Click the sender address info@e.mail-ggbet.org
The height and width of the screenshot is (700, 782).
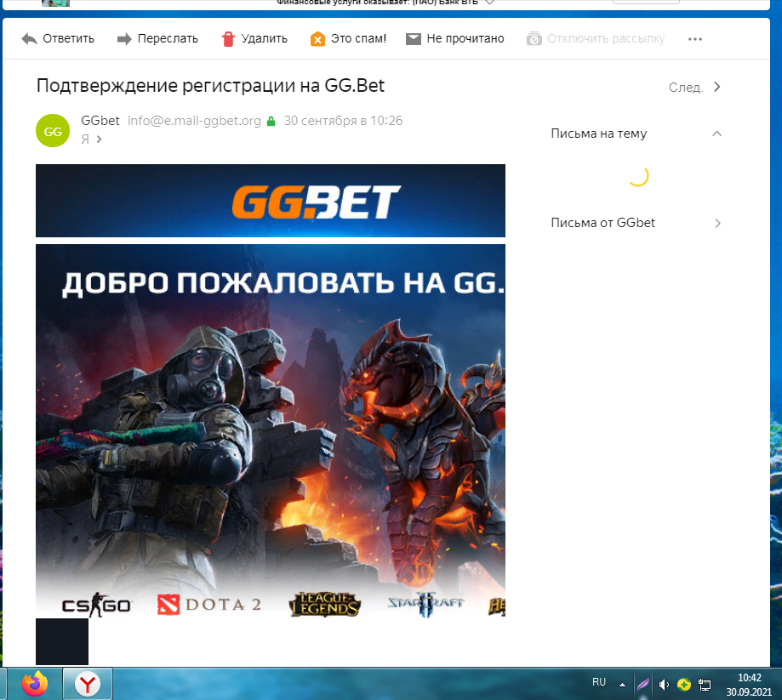(x=194, y=121)
